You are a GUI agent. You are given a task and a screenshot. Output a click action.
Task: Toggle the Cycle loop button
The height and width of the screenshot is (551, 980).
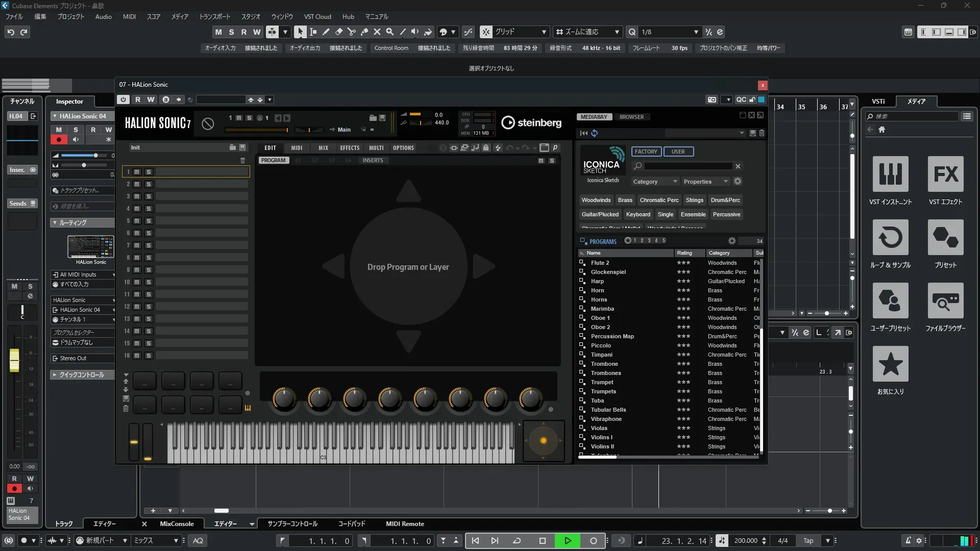[x=517, y=541]
